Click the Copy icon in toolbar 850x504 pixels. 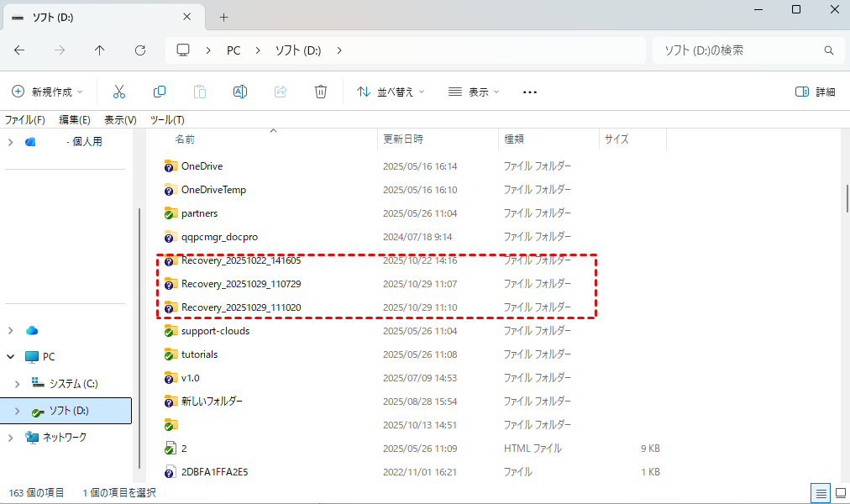[160, 92]
